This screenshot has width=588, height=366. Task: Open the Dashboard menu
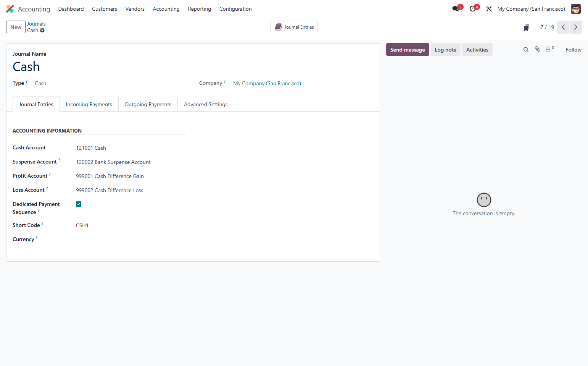71,9
